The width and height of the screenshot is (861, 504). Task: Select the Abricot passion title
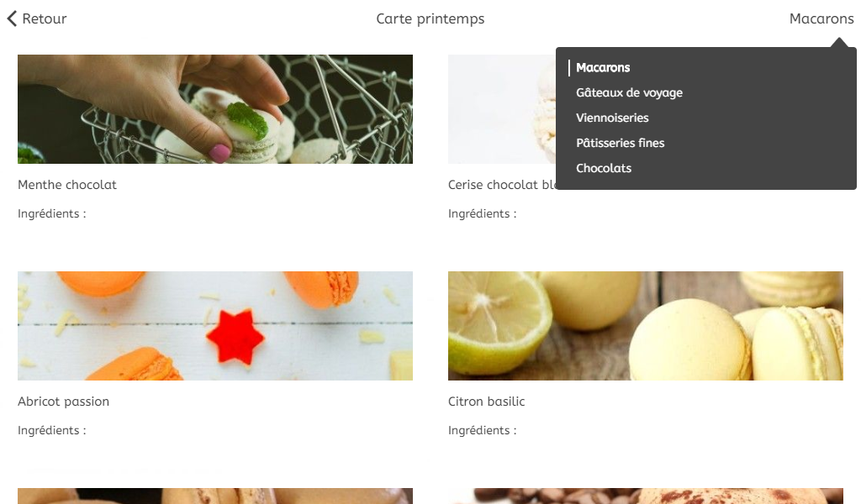(x=63, y=402)
